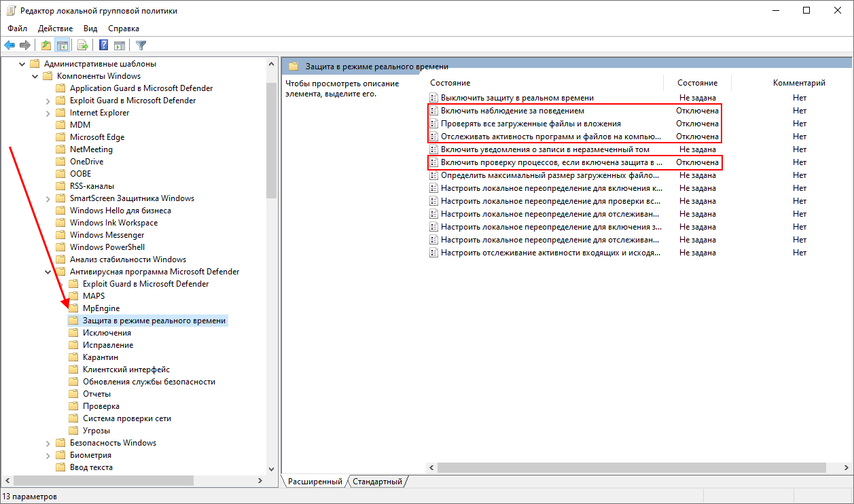This screenshot has width=854, height=504.
Task: Open the Вид menu
Action: (x=90, y=29)
